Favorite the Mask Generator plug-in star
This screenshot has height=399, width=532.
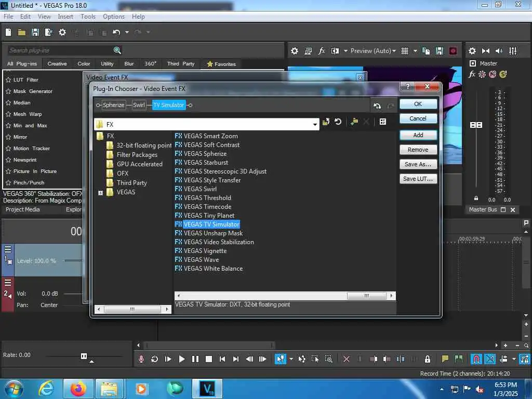coord(8,91)
